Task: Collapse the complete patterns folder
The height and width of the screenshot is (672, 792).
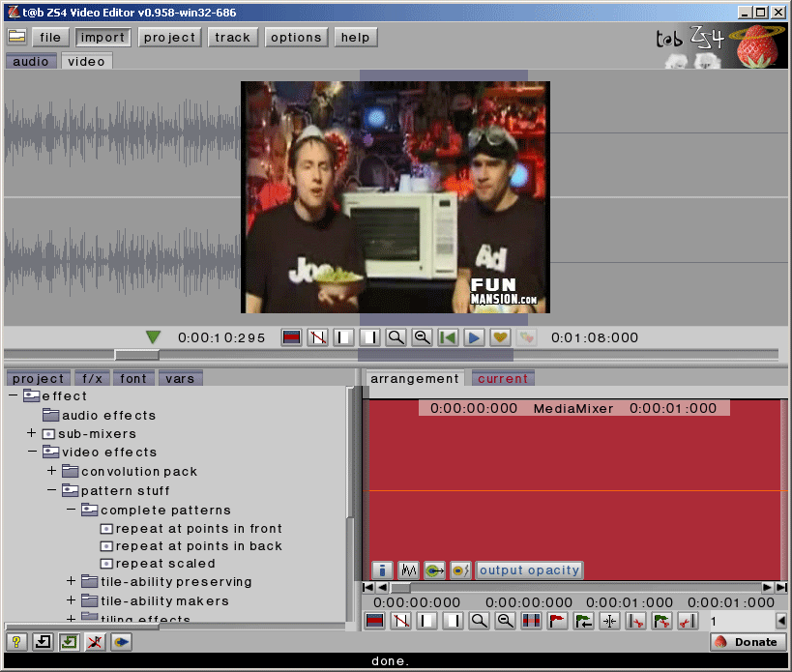Action: [69, 510]
